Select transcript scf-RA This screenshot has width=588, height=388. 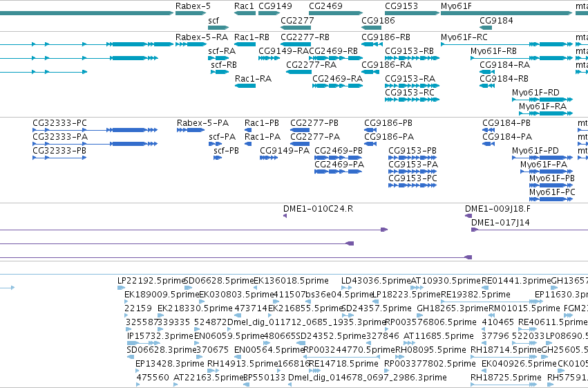pyautogui.click(x=222, y=51)
